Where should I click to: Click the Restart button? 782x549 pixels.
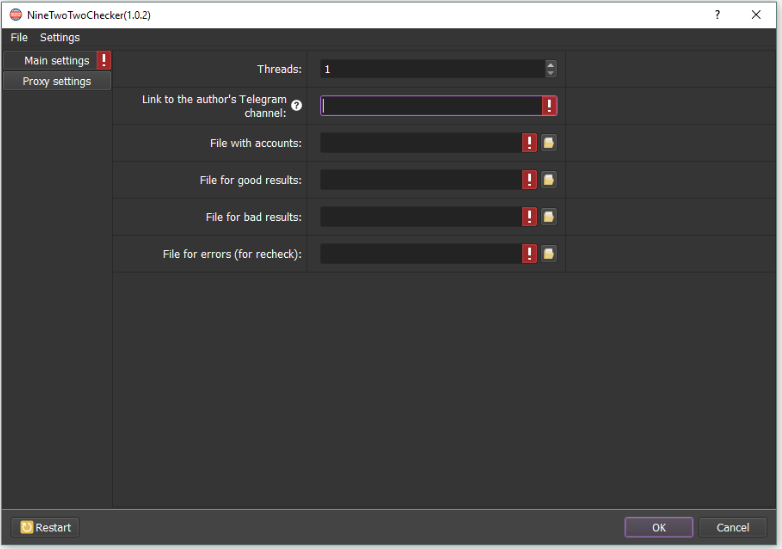(45, 527)
